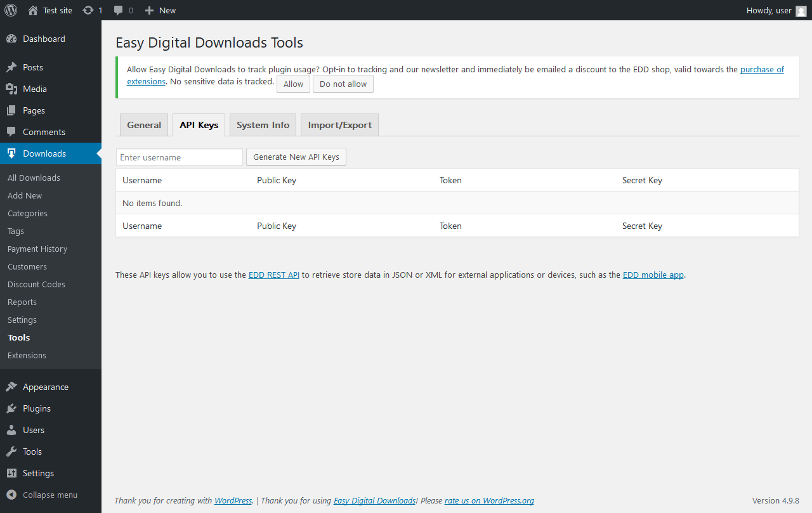The width and height of the screenshot is (812, 513).
Task: Click the Tools wrench icon
Action: 11,451
